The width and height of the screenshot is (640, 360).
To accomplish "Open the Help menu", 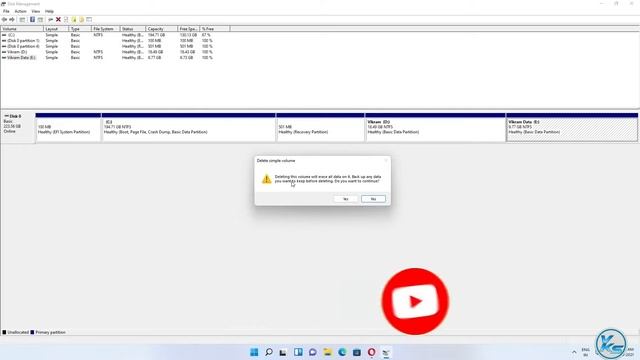I will (49, 11).
